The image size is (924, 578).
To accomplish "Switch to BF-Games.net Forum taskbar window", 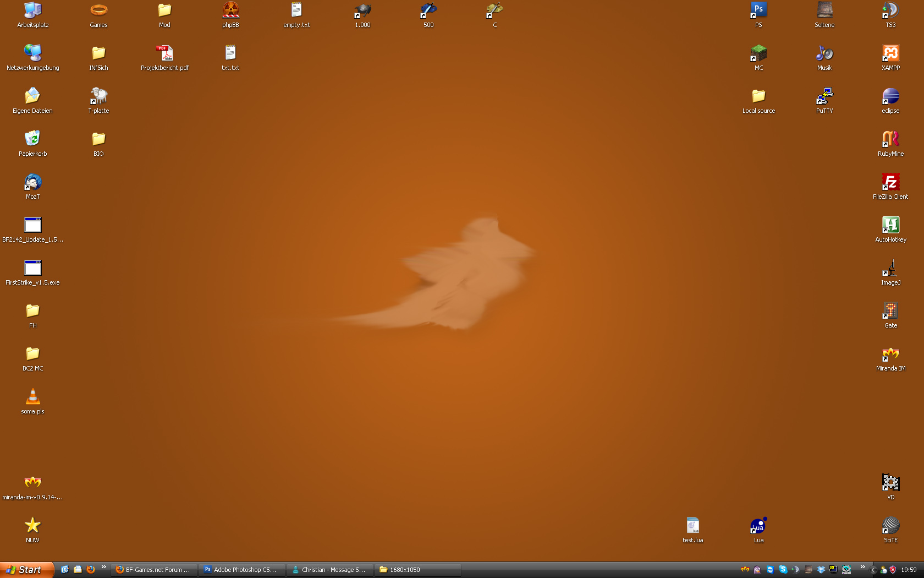I will point(154,570).
